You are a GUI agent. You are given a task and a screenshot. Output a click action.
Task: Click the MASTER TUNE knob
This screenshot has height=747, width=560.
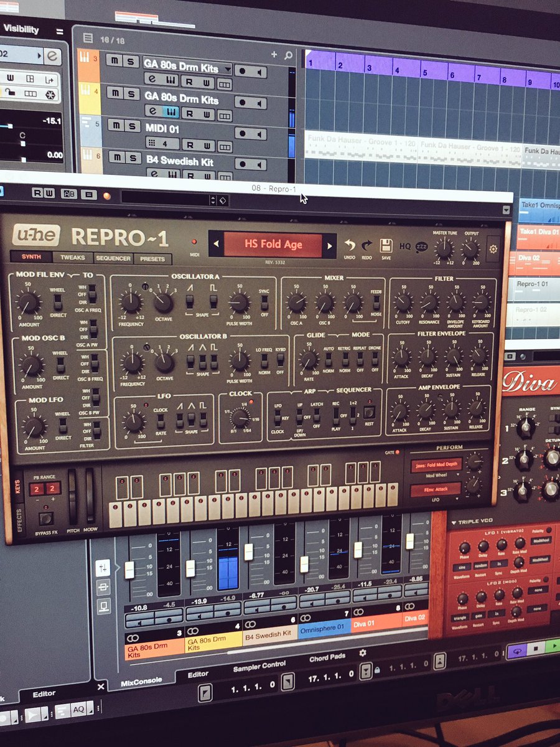point(444,249)
